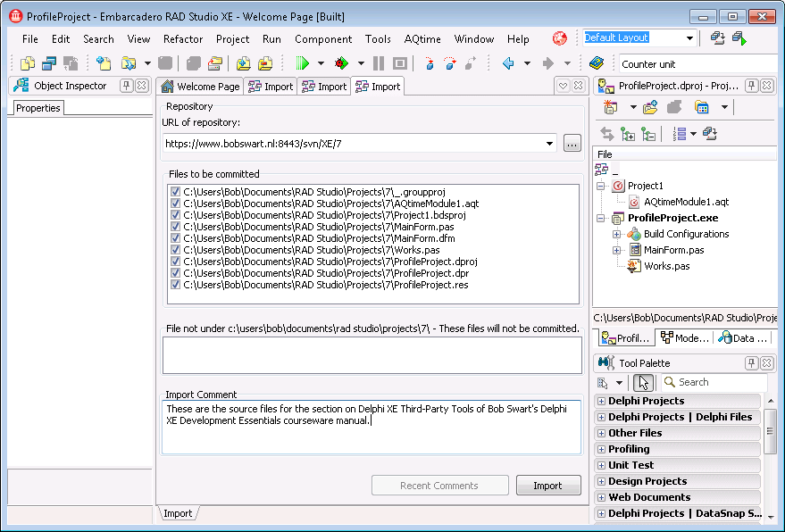Click the Add Folder icon in Project Manager

coord(650,107)
